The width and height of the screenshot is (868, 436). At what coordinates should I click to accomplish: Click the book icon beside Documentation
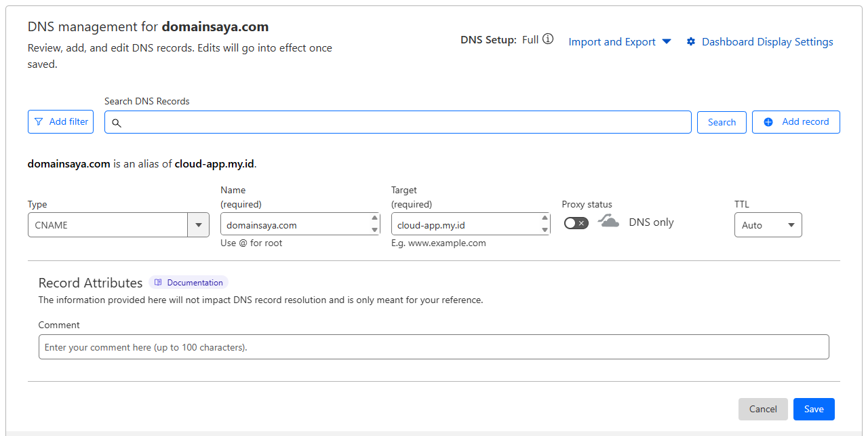coord(158,283)
